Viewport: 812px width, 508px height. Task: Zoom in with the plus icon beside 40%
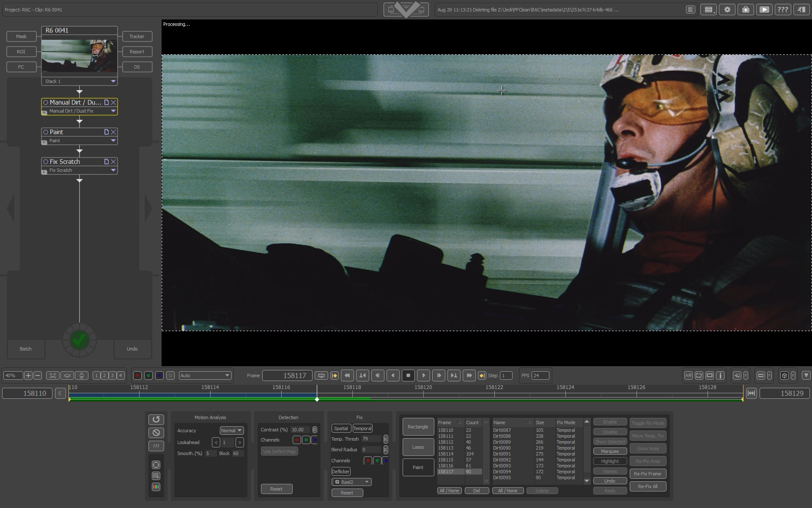pyautogui.click(x=28, y=375)
